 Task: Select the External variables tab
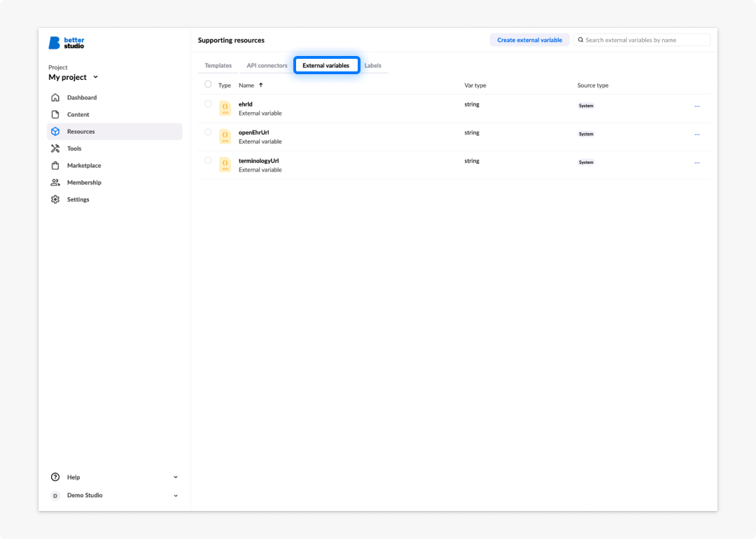326,66
